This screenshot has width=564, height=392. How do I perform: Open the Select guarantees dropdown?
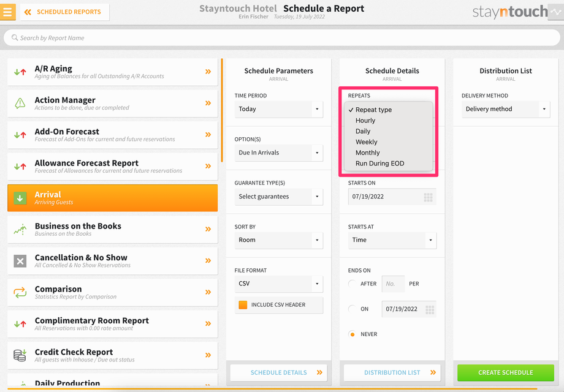point(279,197)
